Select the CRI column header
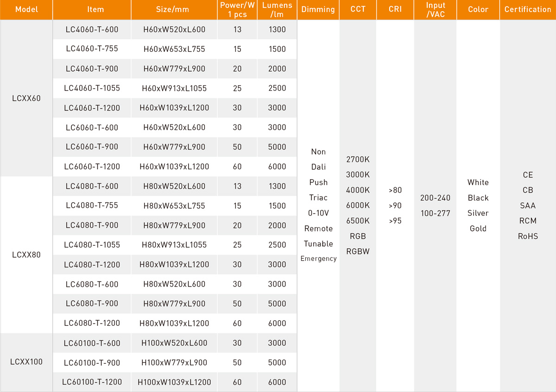This screenshot has width=556, height=392. (x=395, y=10)
